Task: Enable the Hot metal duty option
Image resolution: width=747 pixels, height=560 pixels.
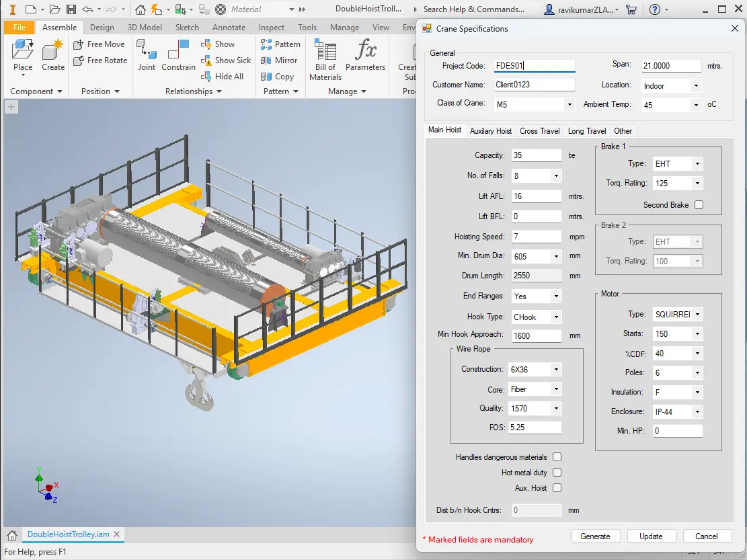Action: pos(557,472)
